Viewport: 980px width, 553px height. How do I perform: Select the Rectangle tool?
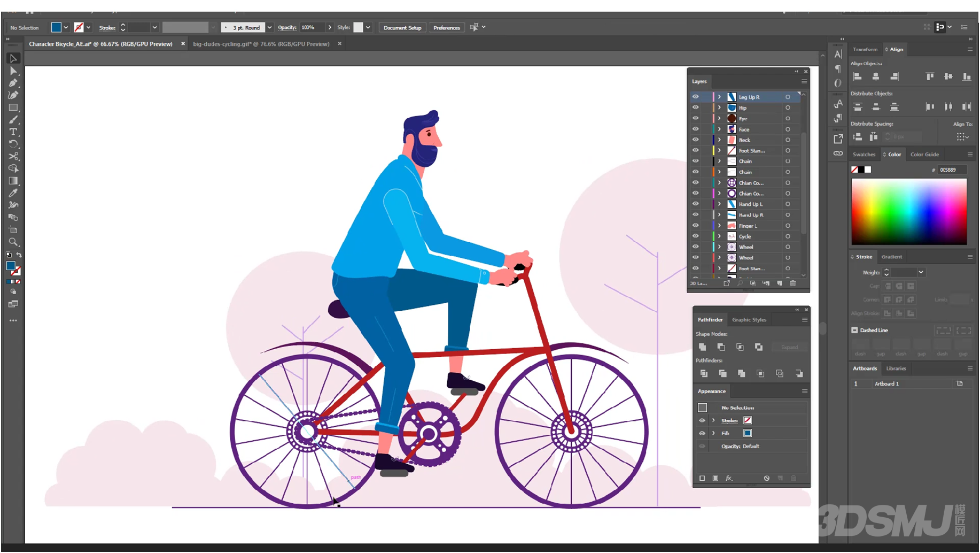coord(13,107)
